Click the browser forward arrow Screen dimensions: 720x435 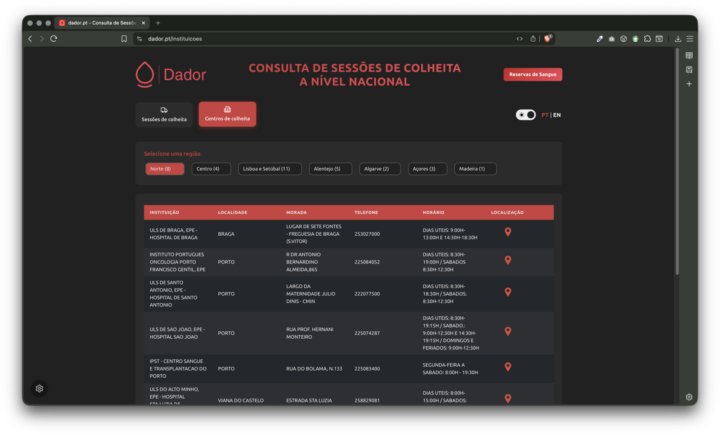[x=41, y=39]
